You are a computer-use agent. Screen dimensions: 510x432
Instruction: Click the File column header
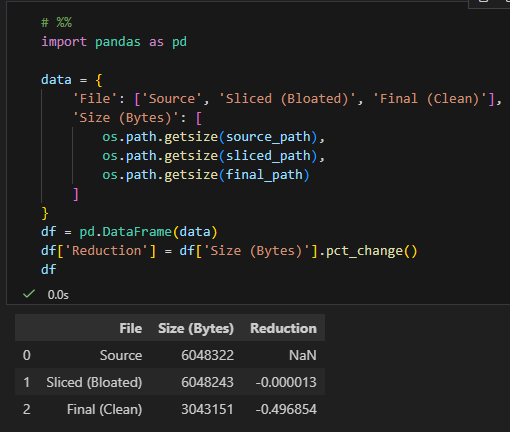(x=131, y=328)
